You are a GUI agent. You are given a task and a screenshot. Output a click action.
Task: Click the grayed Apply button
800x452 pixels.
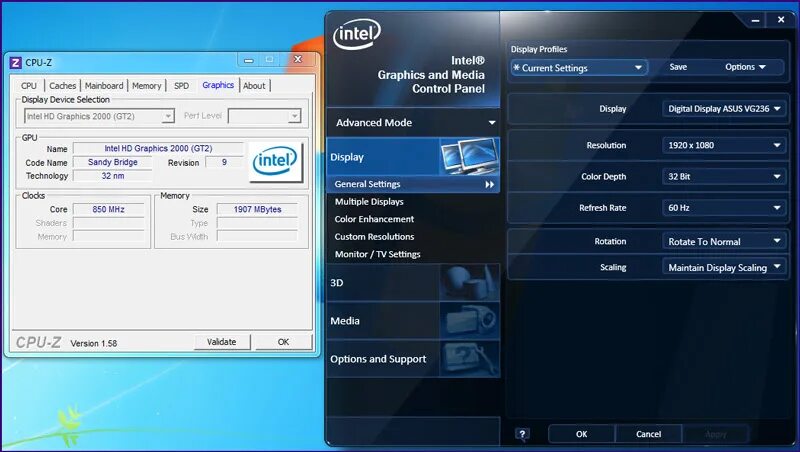point(715,434)
